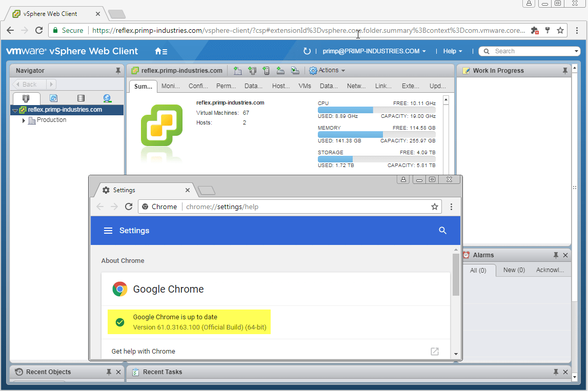Open the Get help with Chrome external link
Image resolution: width=588 pixels, height=391 pixels.
click(435, 351)
